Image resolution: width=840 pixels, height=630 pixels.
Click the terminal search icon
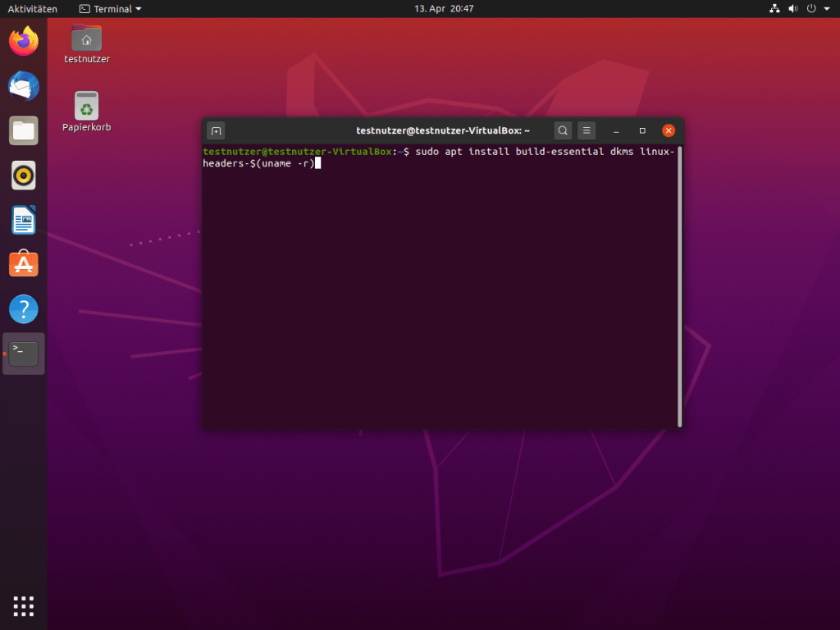(563, 130)
